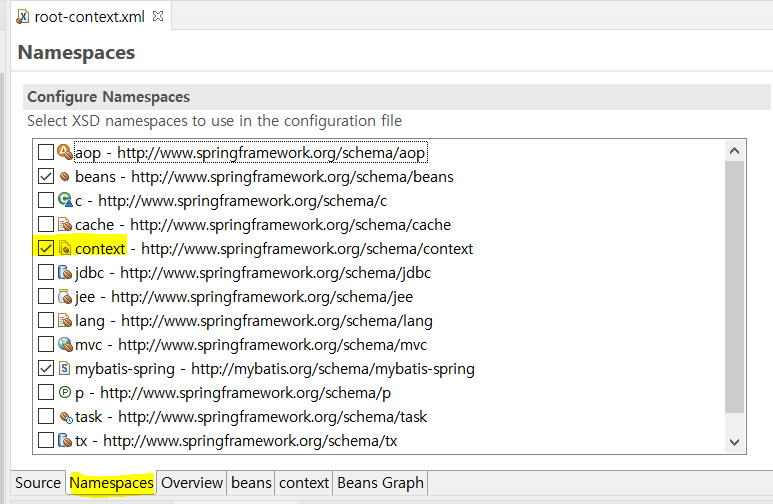This screenshot has height=504, width=773.
Task: Click the tx namespace icon
Action: [65, 440]
